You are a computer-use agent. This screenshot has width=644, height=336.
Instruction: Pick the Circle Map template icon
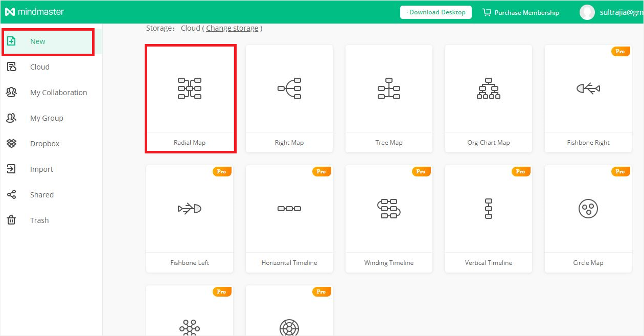(588, 209)
